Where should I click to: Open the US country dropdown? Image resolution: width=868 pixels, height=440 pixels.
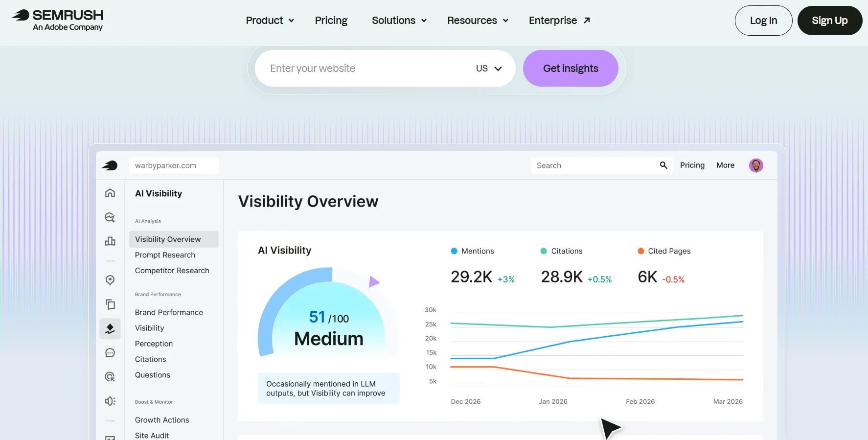click(x=489, y=69)
